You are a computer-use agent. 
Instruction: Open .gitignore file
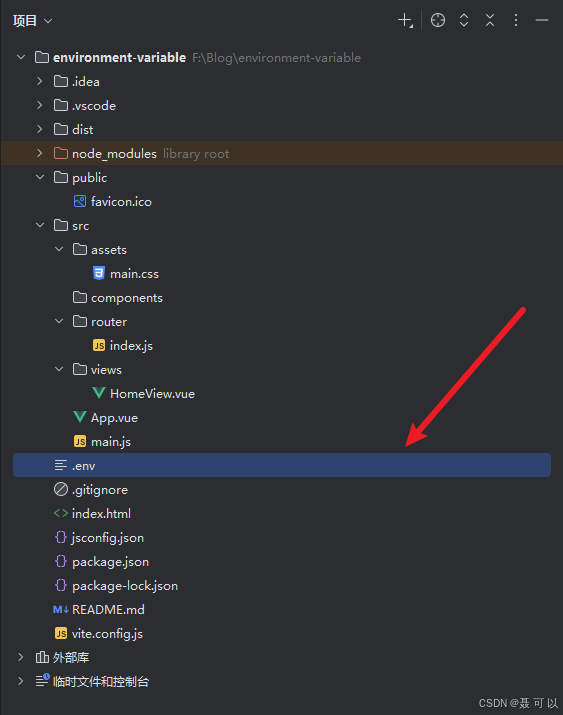(100, 490)
